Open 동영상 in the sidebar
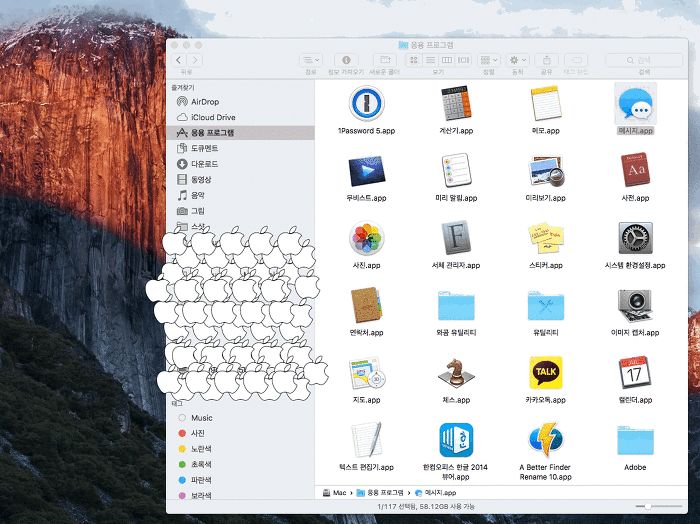700x524 pixels. [240, 179]
